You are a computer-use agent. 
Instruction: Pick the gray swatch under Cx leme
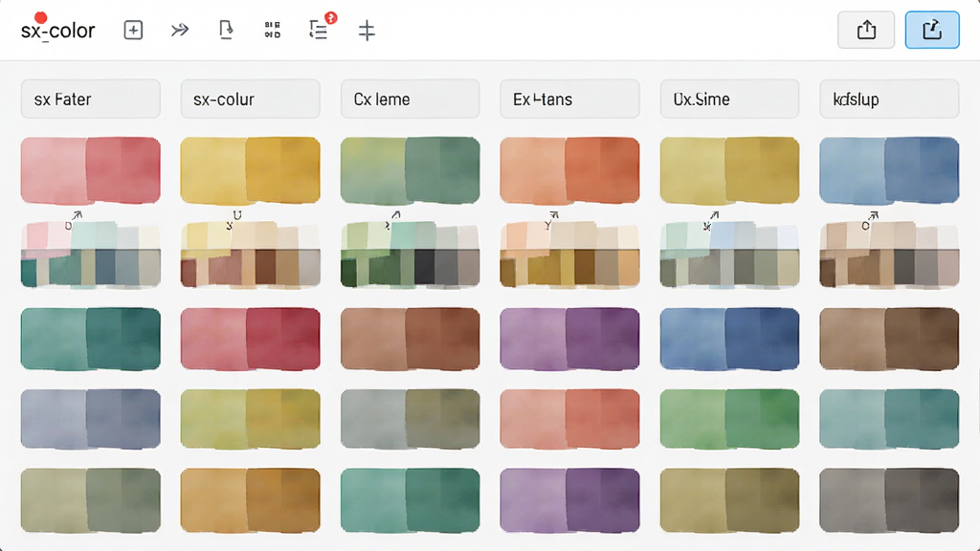click(410, 419)
